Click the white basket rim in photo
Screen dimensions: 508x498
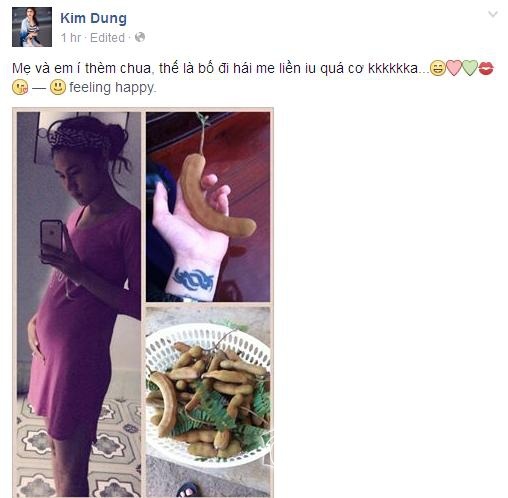[x=207, y=337]
